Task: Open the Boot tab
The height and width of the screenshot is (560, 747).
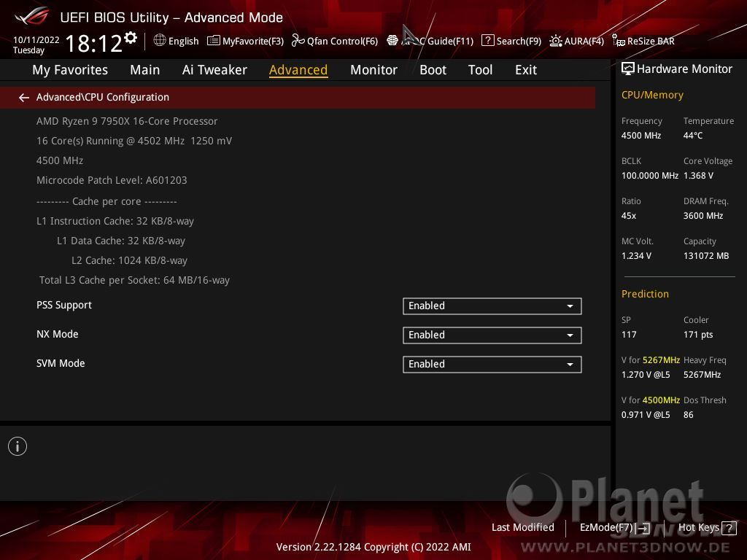Action: pos(433,70)
